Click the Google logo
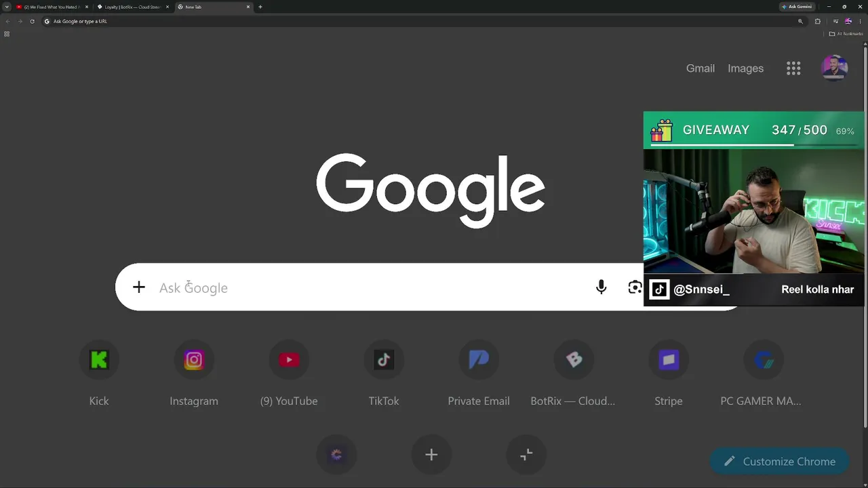Image resolution: width=868 pixels, height=488 pixels. tap(431, 190)
